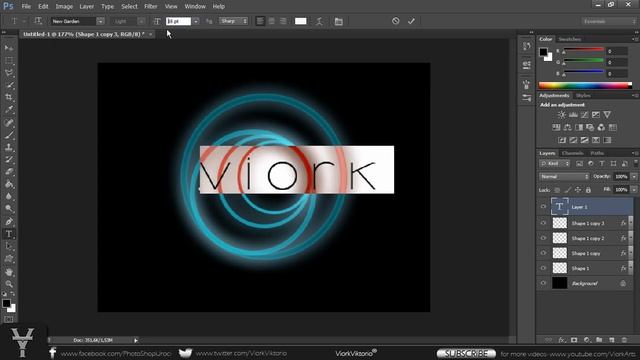Viewport: 640px width, 360px height.
Task: Select the Zoom tool in toolbox
Action: 9,284
